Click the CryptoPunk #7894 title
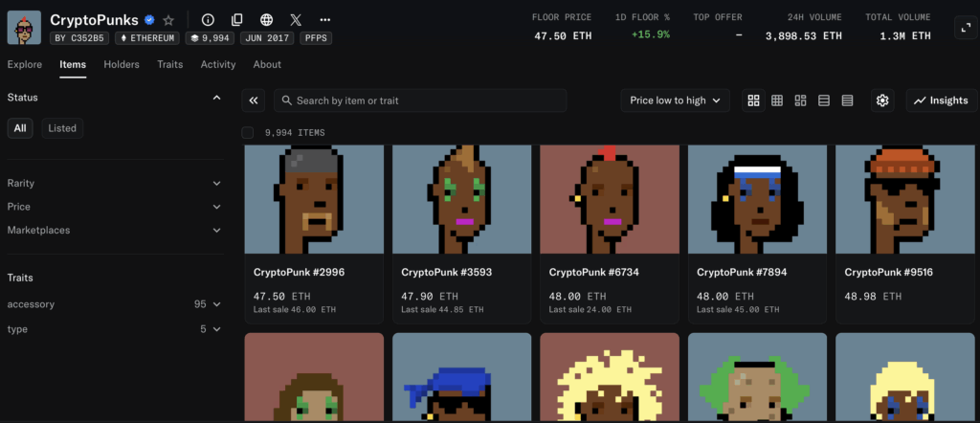Image resolution: width=980 pixels, height=423 pixels. [742, 273]
